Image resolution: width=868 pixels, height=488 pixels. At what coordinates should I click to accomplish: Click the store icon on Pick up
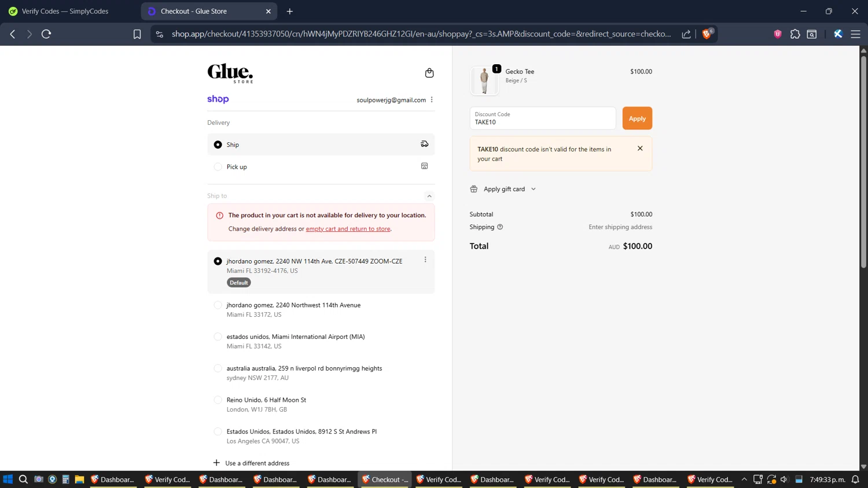(424, 166)
